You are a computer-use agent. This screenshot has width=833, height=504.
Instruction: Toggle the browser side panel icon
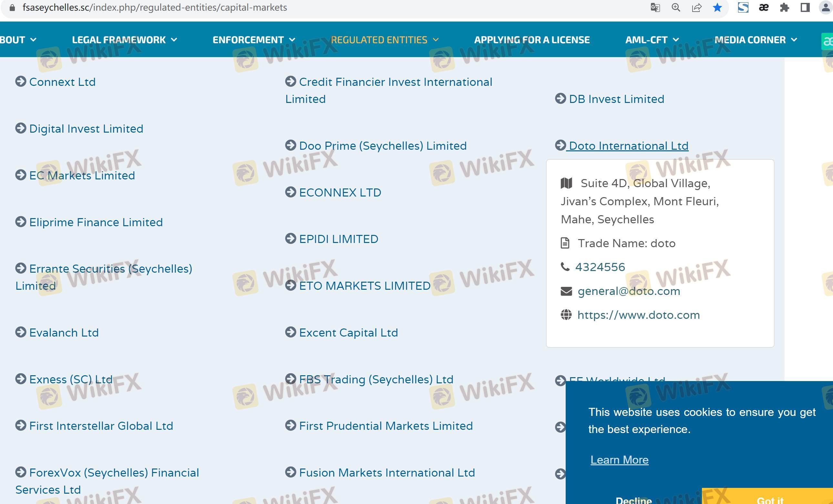pyautogui.click(x=805, y=7)
